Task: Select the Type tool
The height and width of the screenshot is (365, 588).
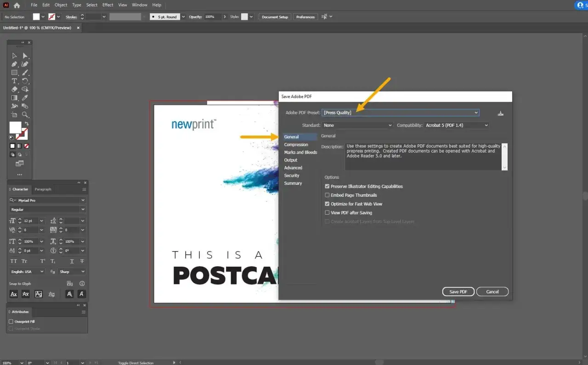Action: (14, 81)
